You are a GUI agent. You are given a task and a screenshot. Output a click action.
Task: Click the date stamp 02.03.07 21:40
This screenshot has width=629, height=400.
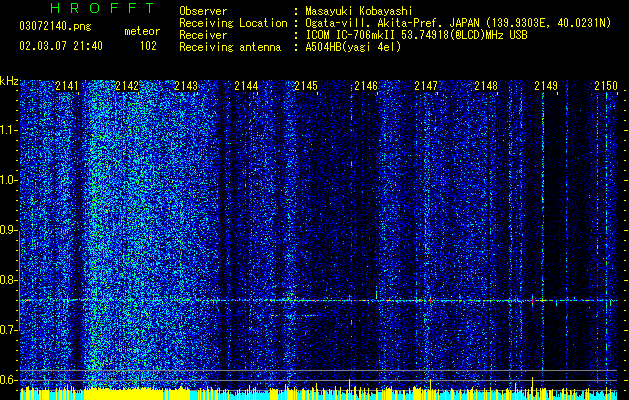pyautogui.click(x=61, y=46)
